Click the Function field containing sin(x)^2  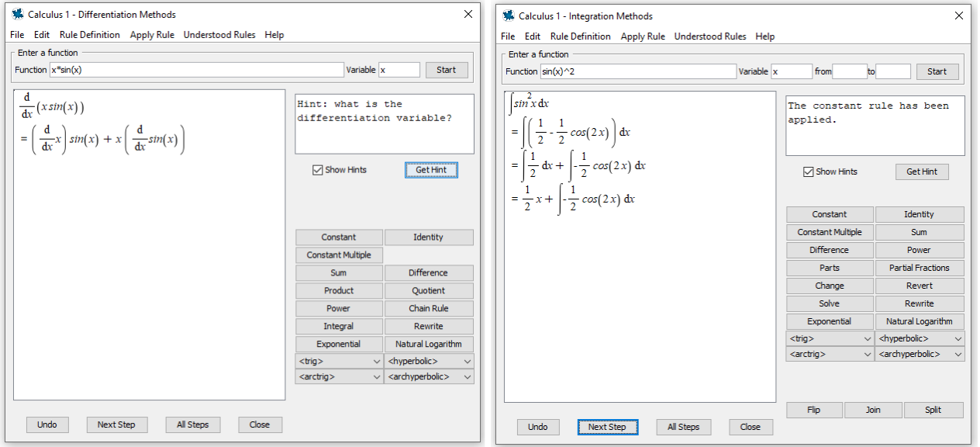click(637, 71)
